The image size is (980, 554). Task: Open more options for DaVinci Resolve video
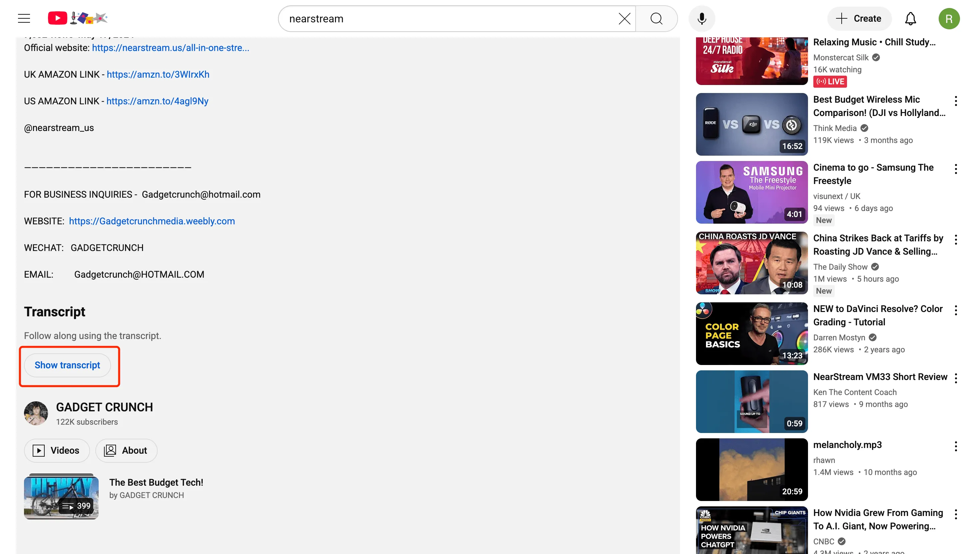click(x=956, y=310)
